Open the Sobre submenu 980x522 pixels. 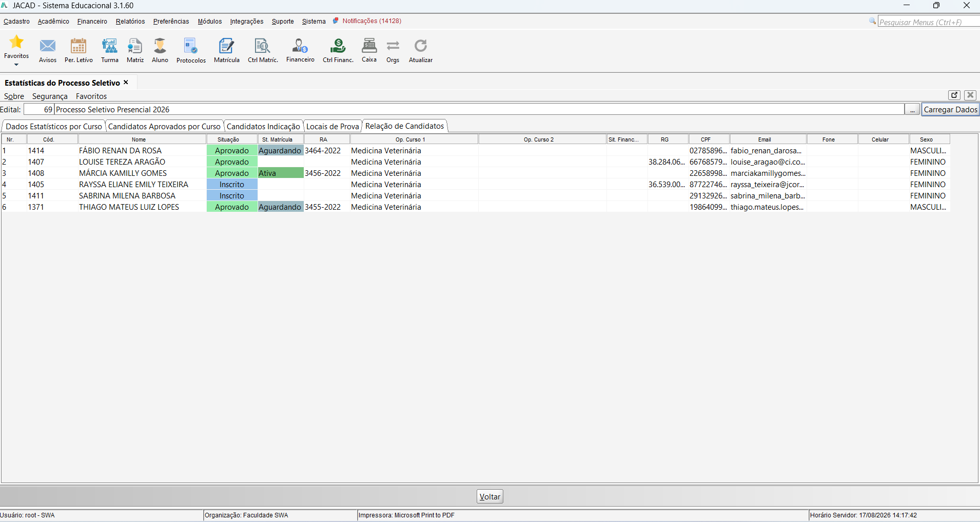click(x=14, y=96)
